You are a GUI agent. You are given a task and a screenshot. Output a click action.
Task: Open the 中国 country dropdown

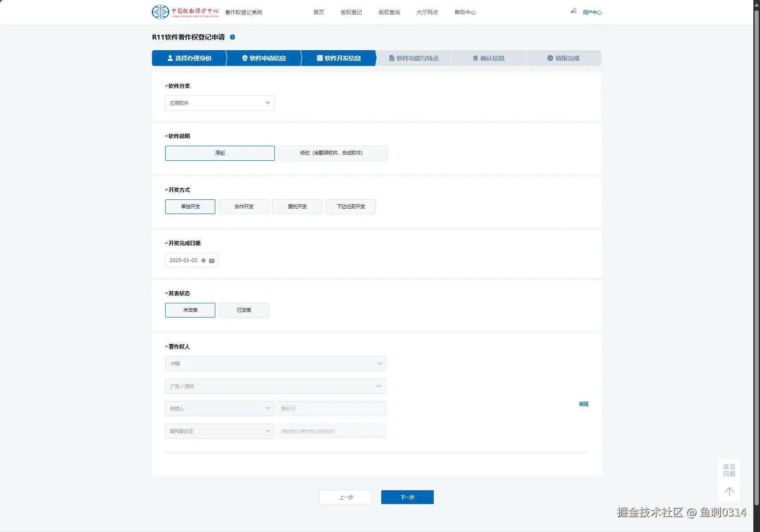(276, 364)
